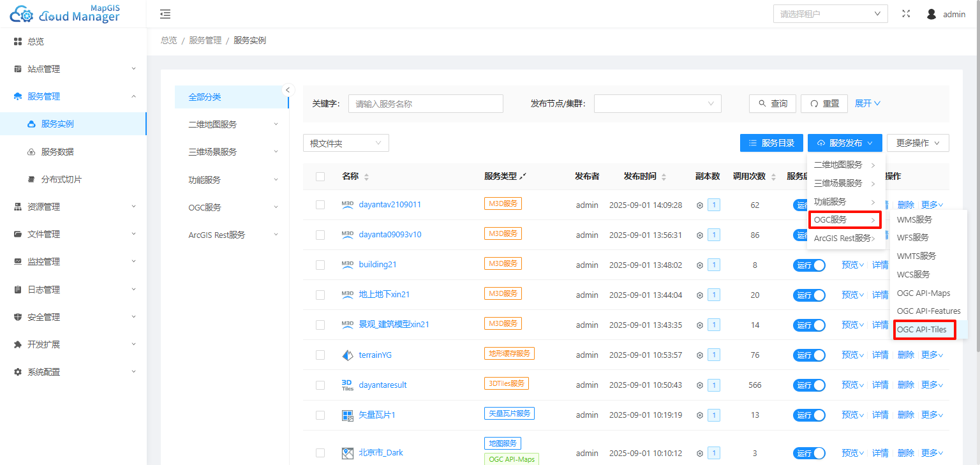Expand the 更多操作 dropdown button
The width and height of the screenshot is (980, 465).
[917, 143]
